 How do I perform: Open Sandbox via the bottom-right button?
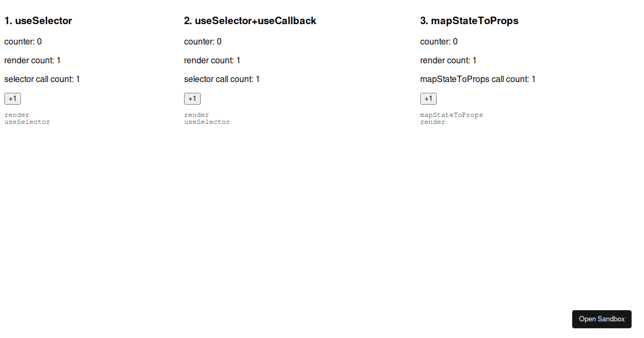(602, 319)
